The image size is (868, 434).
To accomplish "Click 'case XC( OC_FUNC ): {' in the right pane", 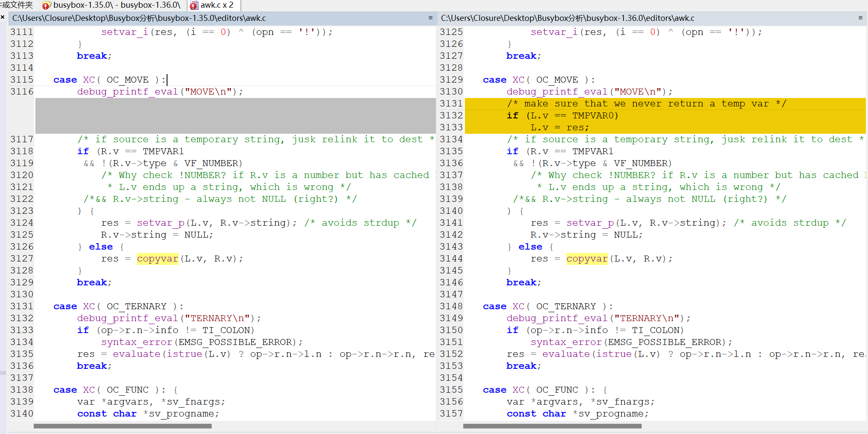I will pos(545,390).
